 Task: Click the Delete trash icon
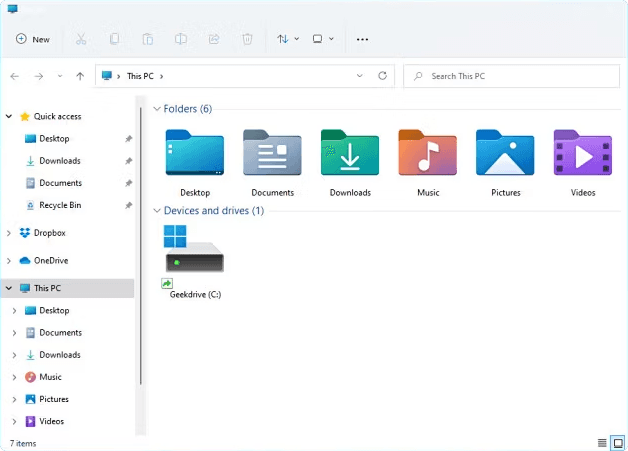tap(247, 39)
